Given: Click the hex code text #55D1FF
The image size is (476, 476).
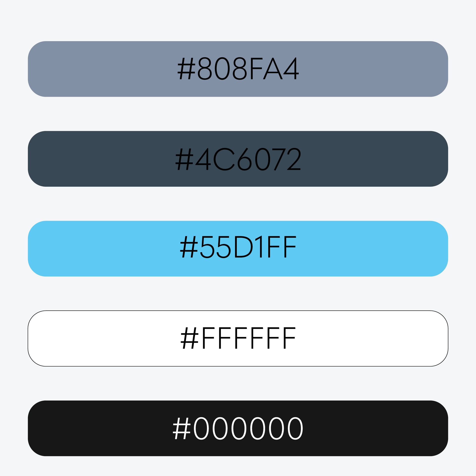Looking at the screenshot, I should click(x=238, y=247).
